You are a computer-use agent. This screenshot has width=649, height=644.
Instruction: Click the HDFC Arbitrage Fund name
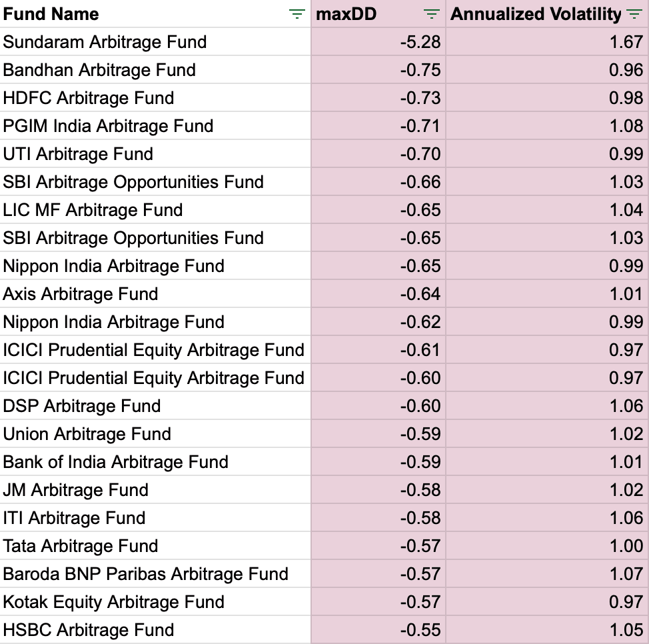(89, 98)
